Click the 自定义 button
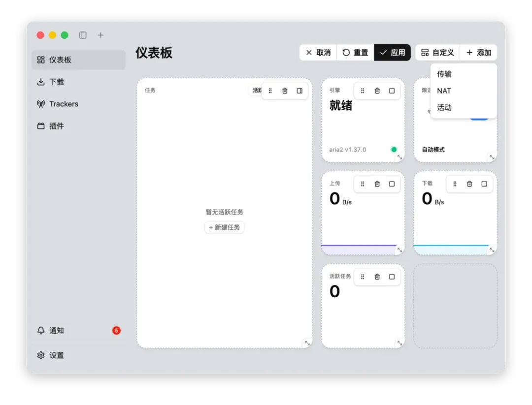 tap(438, 53)
